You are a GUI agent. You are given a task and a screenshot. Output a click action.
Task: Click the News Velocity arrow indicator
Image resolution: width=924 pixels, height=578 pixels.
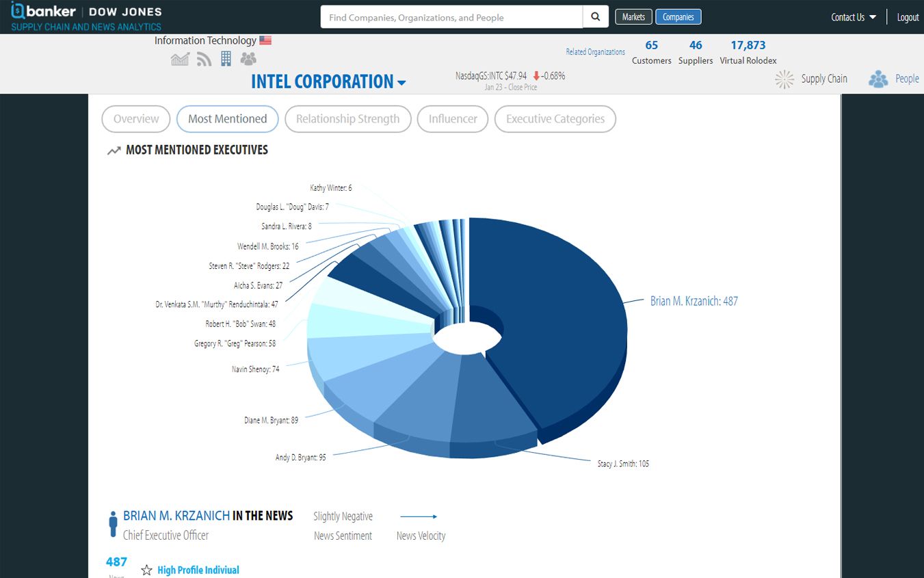click(419, 516)
